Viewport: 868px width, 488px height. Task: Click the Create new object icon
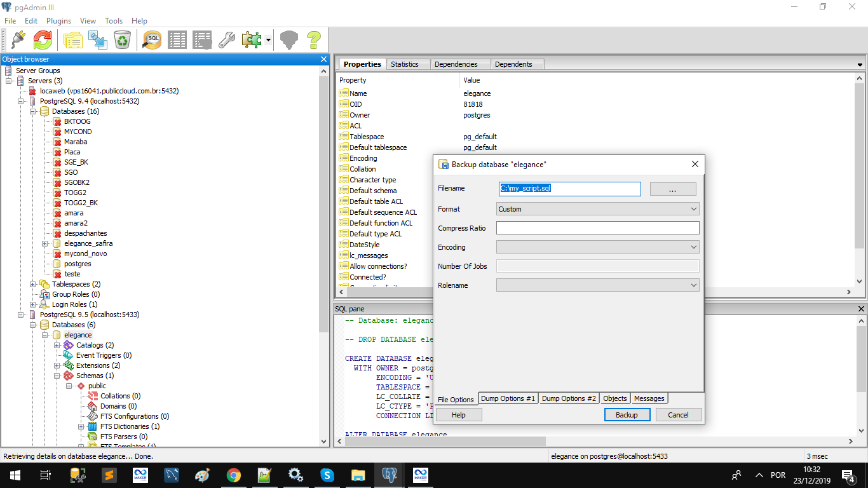tap(97, 40)
